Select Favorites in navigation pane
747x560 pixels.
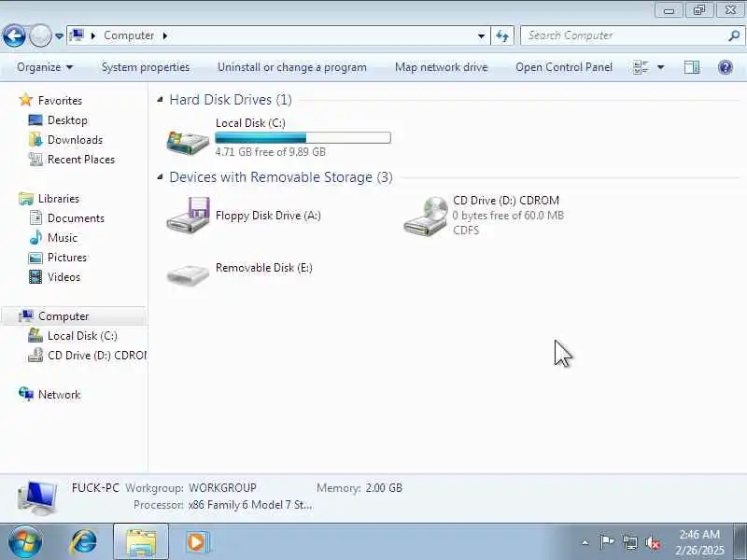(60, 101)
